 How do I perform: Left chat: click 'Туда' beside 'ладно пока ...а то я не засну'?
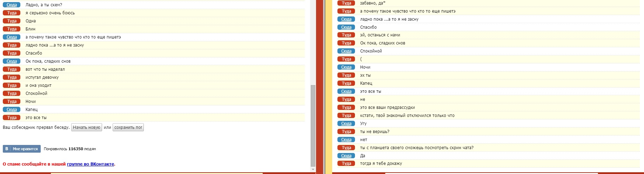tap(12, 45)
